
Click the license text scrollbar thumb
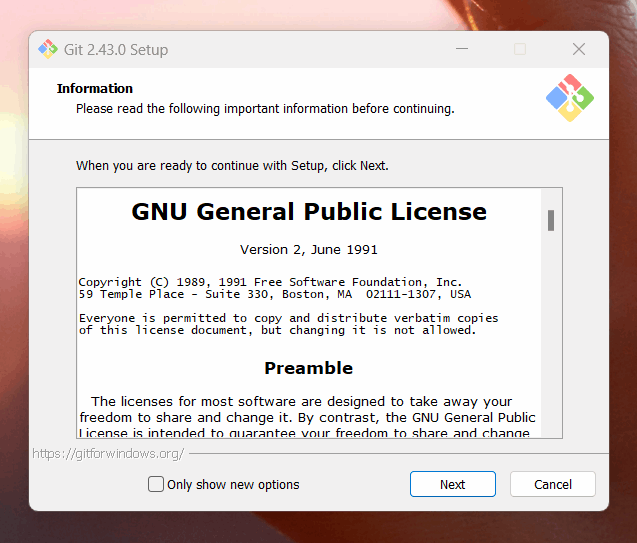tap(551, 221)
